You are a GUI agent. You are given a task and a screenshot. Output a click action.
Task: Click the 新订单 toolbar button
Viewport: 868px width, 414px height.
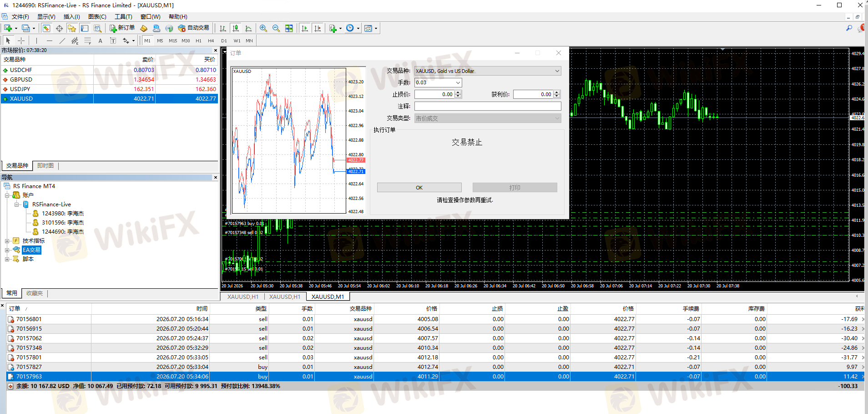(x=122, y=28)
